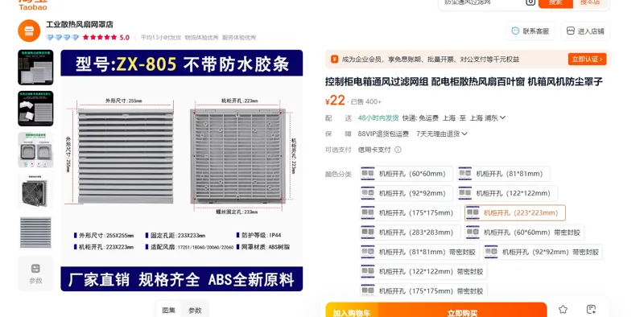This screenshot has width=644, height=317.
Task: Click the contact customer service chat icon
Action: coord(515,31)
